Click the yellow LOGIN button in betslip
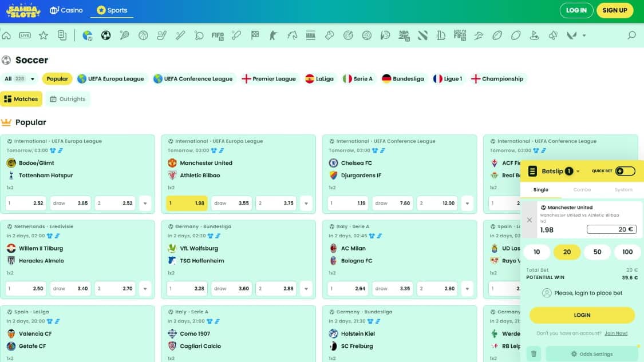This screenshot has width=644, height=362. [x=582, y=315]
